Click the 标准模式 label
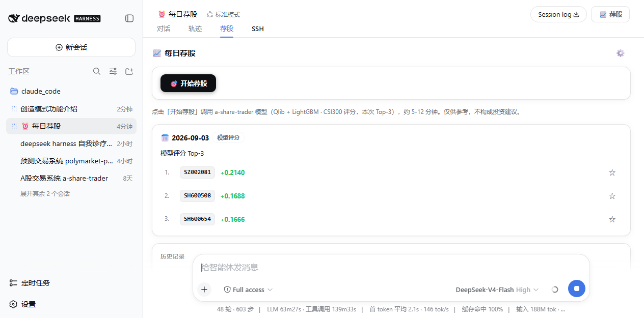Screen dimensions: 644x318 (227, 15)
